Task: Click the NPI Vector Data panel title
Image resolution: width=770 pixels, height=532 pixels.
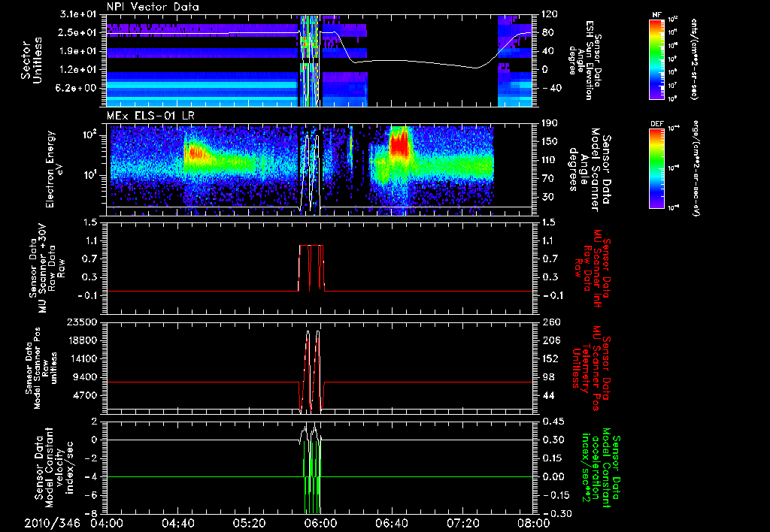Action: 153,7
